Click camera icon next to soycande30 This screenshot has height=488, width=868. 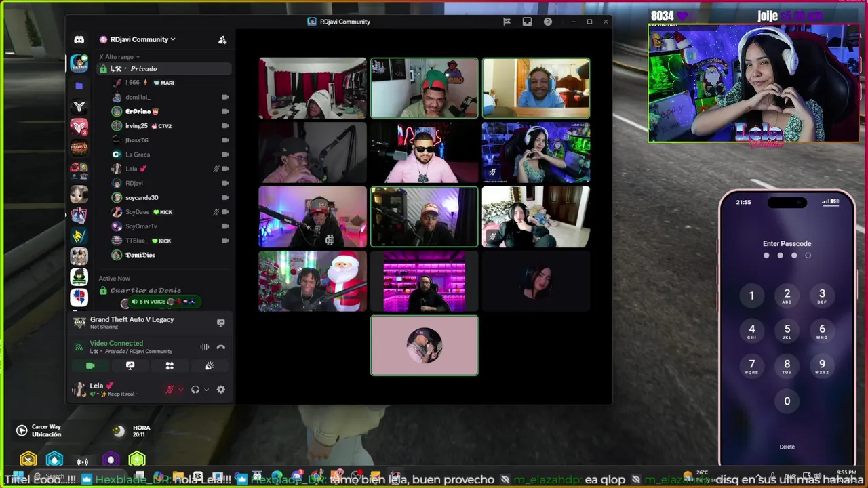[x=225, y=197]
